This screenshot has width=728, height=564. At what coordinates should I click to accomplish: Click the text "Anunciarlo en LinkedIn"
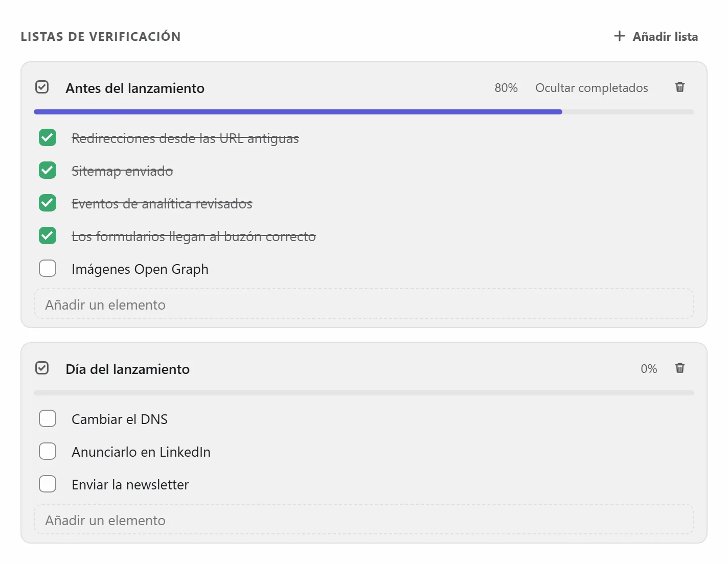[x=141, y=452]
